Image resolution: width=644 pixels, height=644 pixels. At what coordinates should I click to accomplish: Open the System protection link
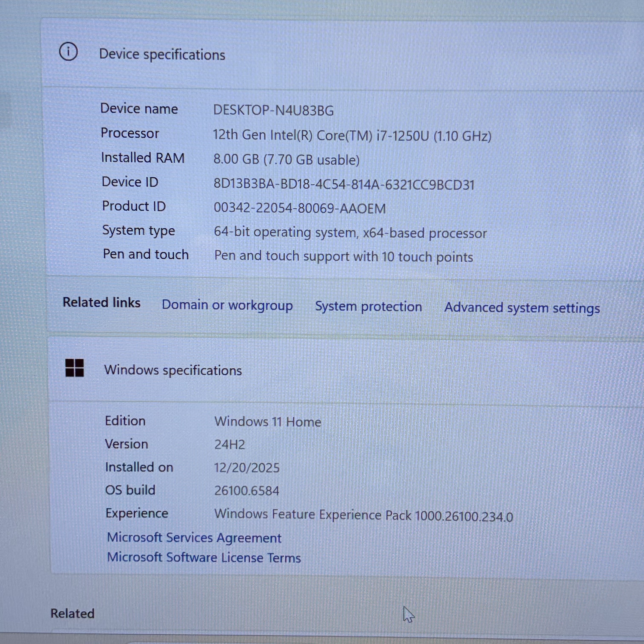[369, 307]
